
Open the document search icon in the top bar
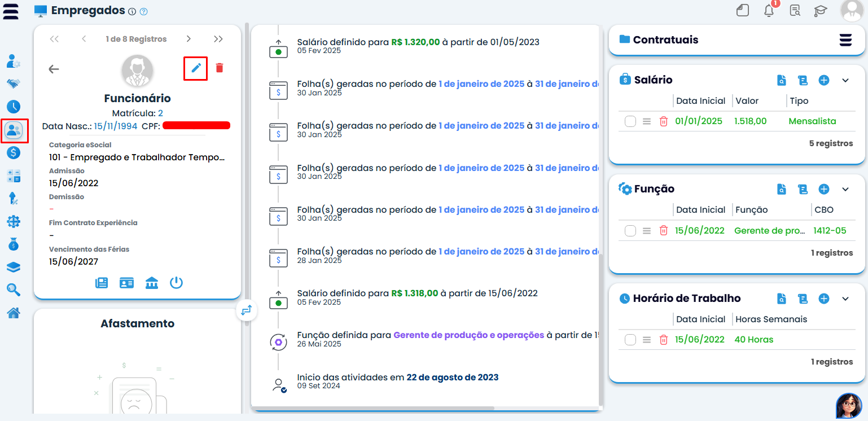[795, 11]
